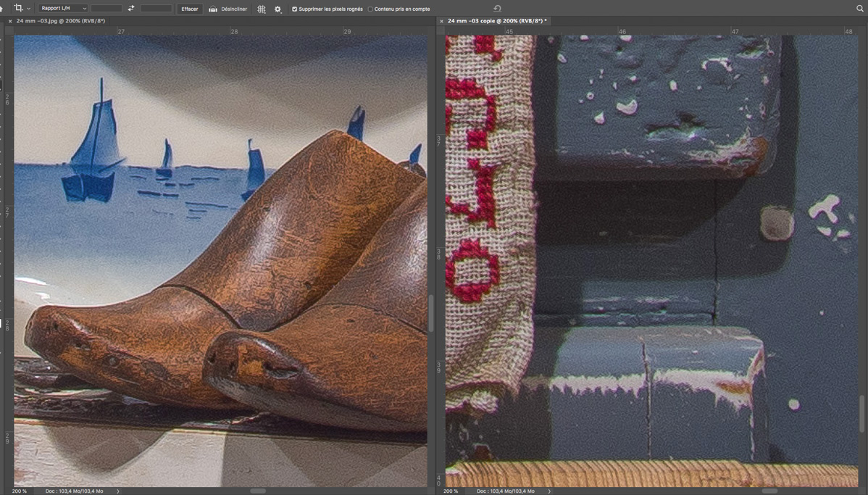Open the crop settings gear menu

[x=277, y=9]
